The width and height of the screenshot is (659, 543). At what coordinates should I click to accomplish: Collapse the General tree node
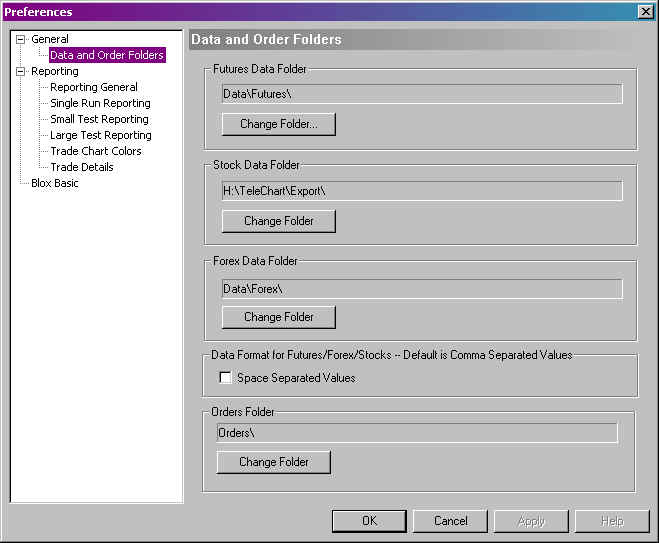pyautogui.click(x=20, y=40)
